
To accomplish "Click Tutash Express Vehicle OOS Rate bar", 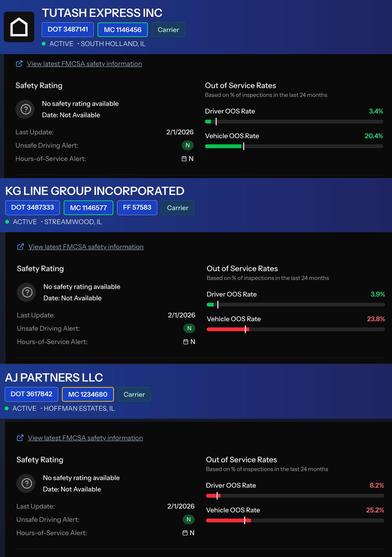I will 294,146.
